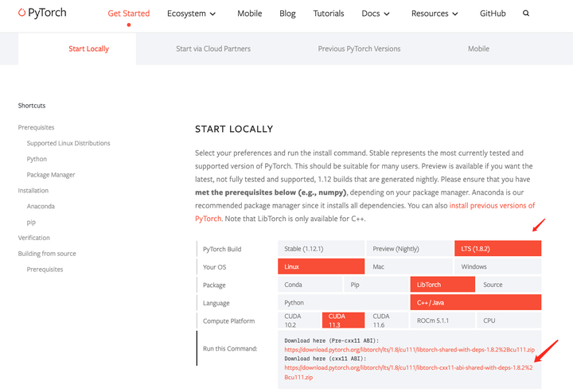Image resolution: width=573 pixels, height=392 pixels.
Task: Select CUDA 10.2 compute platform
Action: [298, 320]
